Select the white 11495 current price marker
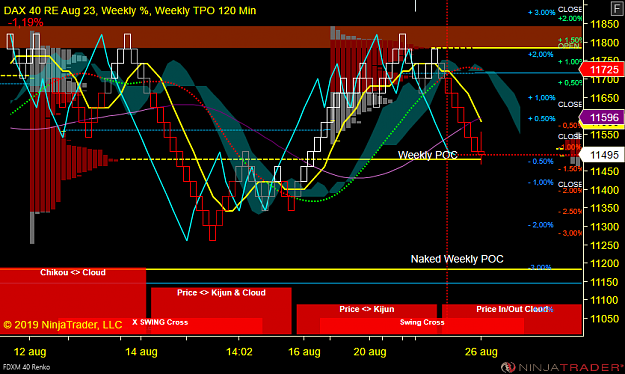 pyautogui.click(x=602, y=155)
